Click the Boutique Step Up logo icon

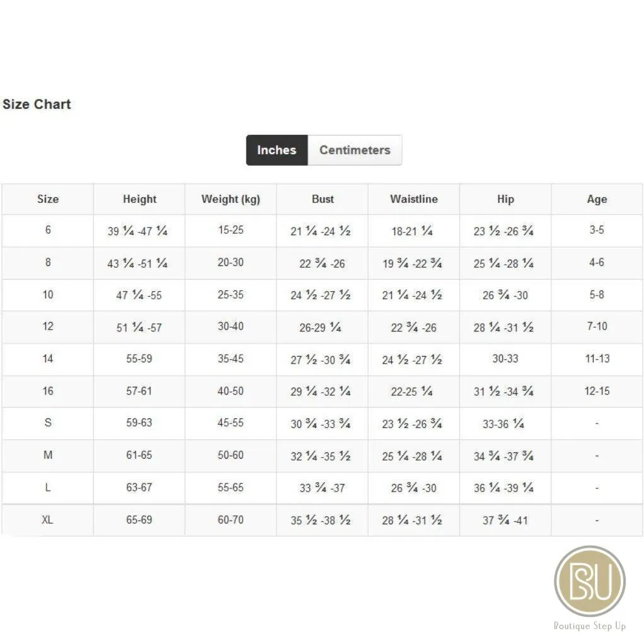589,581
